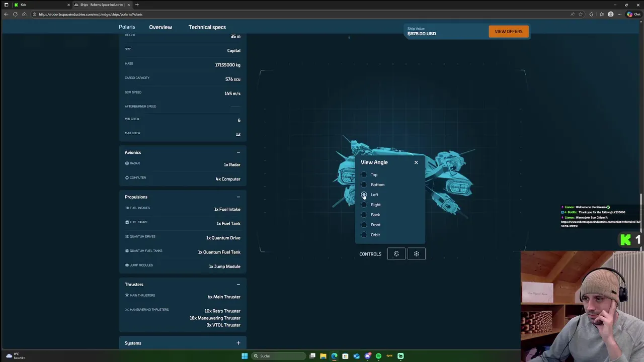Click the Edge icon in the taskbar
Image resolution: width=644 pixels, height=362 pixels.
[x=334, y=356]
